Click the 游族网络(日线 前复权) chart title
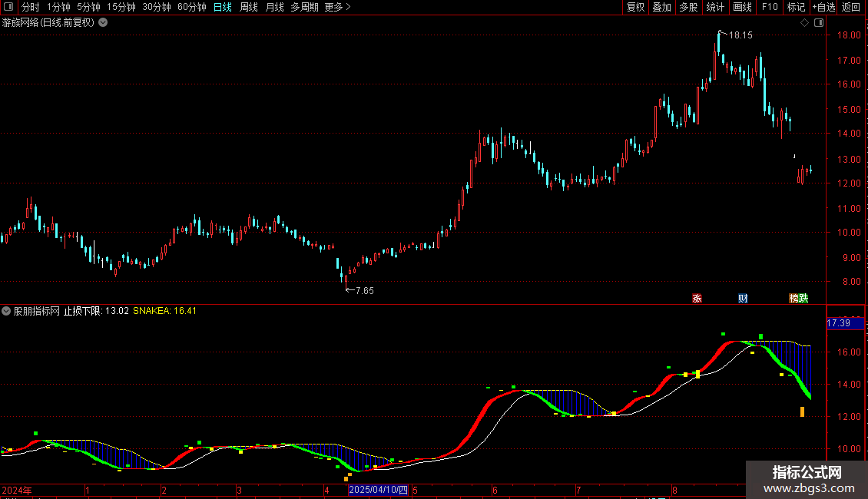This screenshot has width=868, height=499. (x=48, y=23)
